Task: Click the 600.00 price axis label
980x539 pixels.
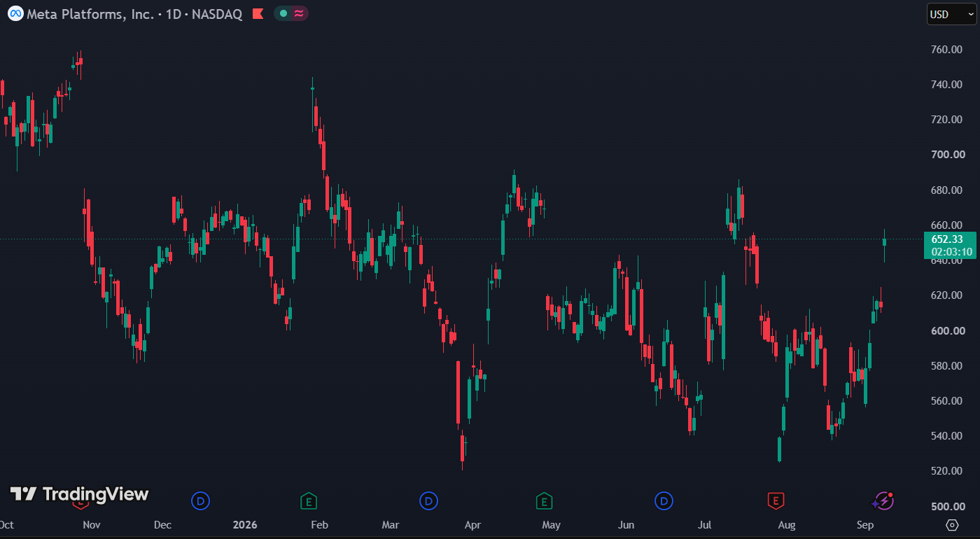Action: point(948,330)
